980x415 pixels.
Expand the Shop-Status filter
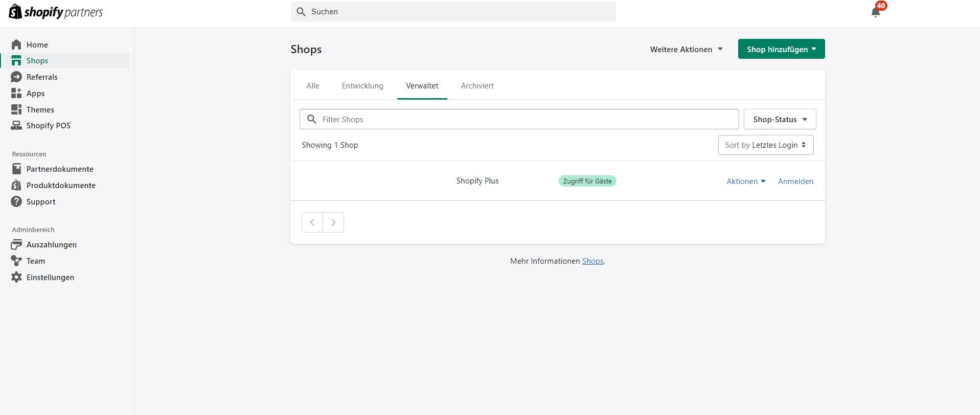pos(780,119)
